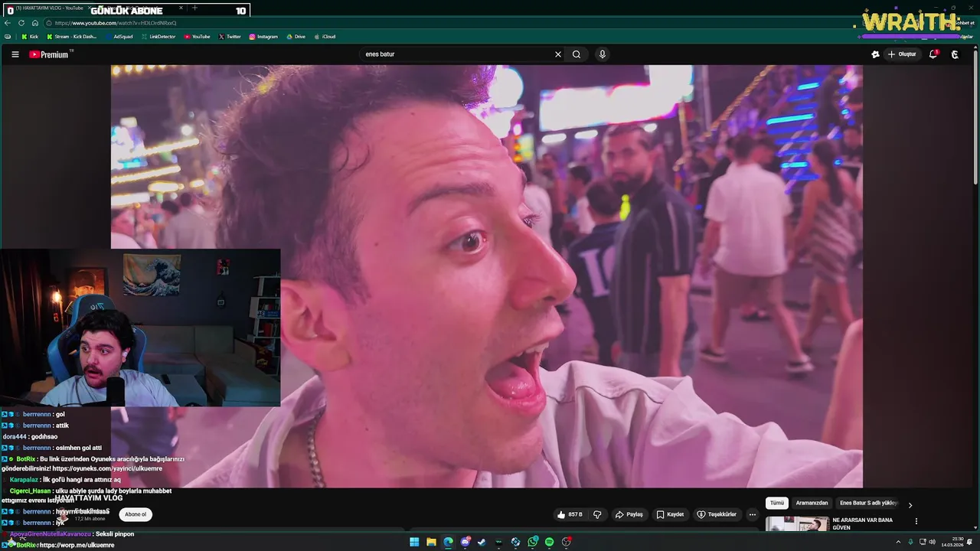Screen dimensions: 980x551
Task: Open options for NE ARARSAN VAR BANA GÜVEN
Action: (916, 521)
